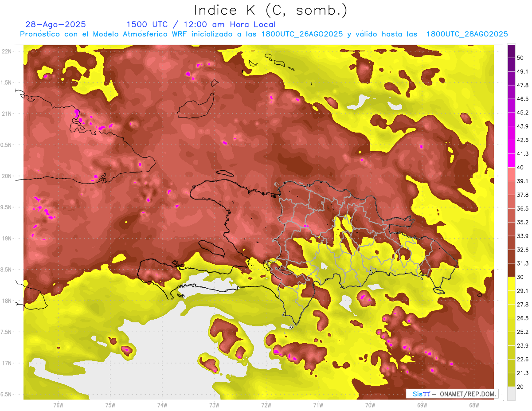Viewport: 532px width, 411px height.
Task: Click the gray swatch below 20 on color scale
Action: (x=511, y=394)
